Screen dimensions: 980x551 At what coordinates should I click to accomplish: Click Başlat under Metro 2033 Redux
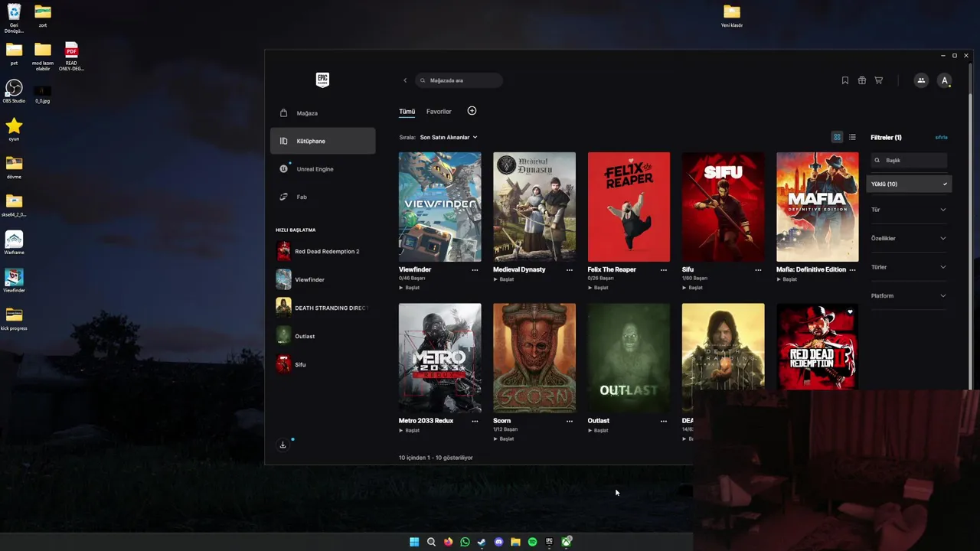410,431
